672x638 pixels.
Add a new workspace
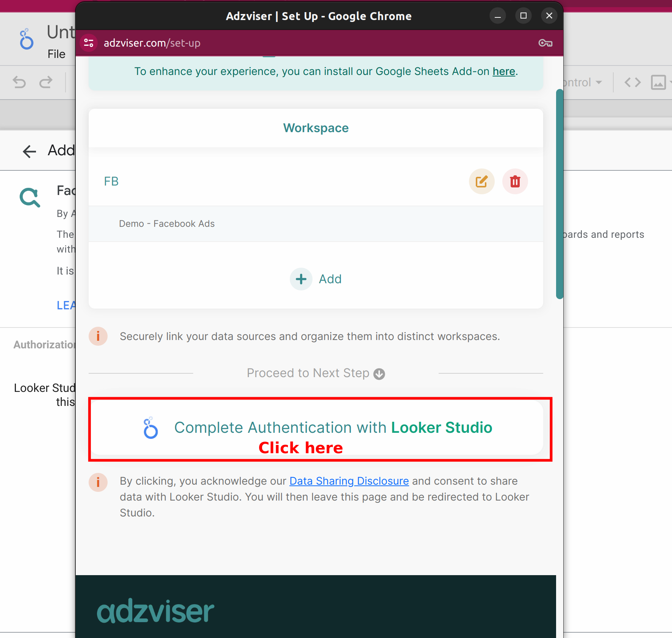click(316, 279)
